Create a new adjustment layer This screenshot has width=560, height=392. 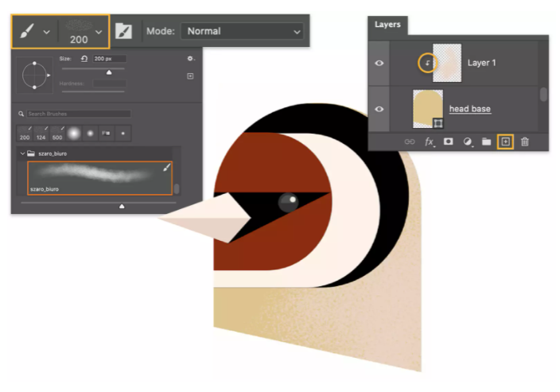click(468, 142)
